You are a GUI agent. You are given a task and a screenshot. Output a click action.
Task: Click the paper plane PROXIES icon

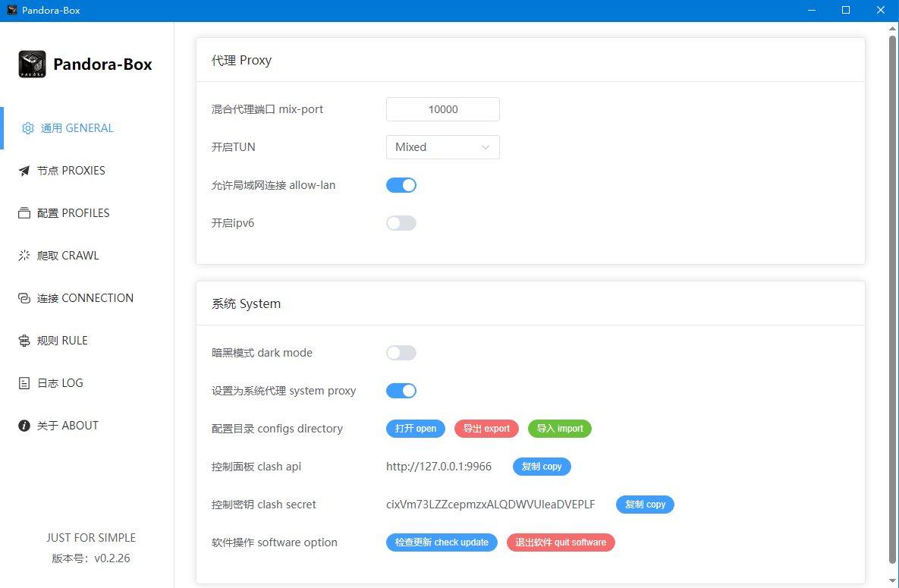click(x=24, y=171)
